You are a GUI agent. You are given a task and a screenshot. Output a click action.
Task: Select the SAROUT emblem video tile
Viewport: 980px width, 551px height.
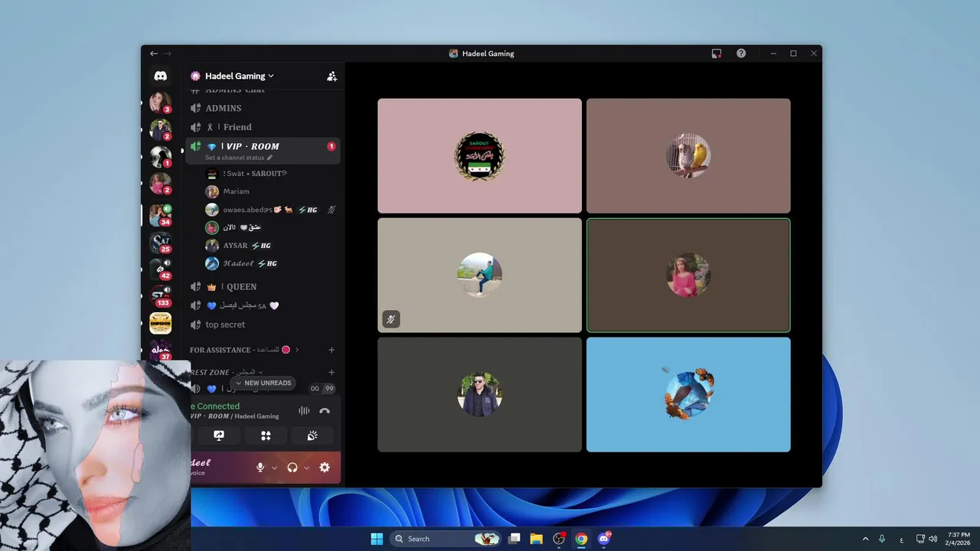pos(479,155)
